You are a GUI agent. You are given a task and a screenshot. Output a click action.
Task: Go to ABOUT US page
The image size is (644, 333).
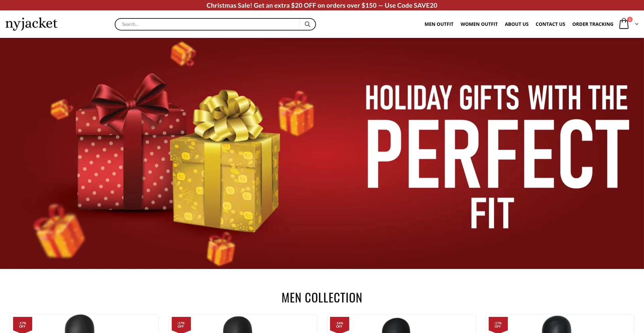pos(517,24)
